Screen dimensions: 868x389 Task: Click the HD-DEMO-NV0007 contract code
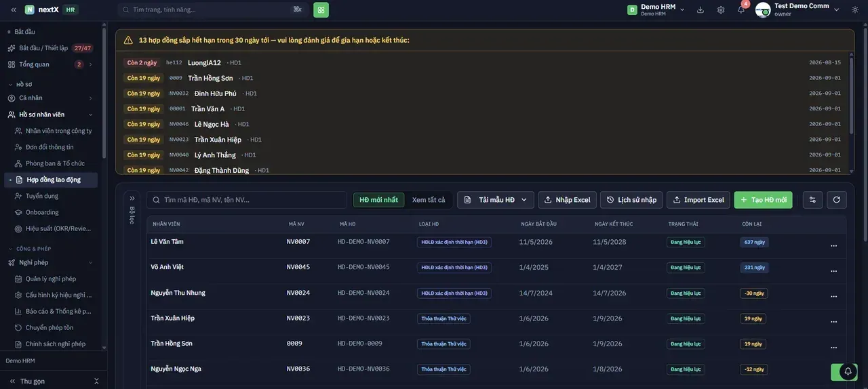pos(363,242)
